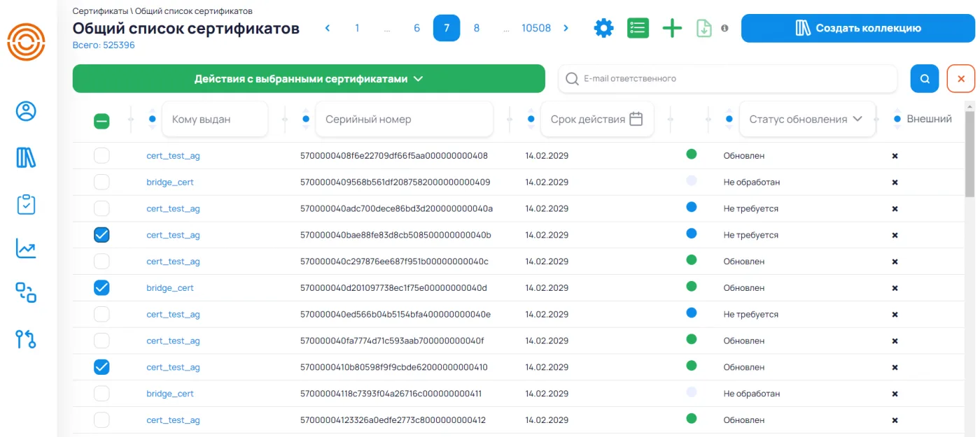
Task: Click sort dot beside Внешний column
Action: click(897, 119)
